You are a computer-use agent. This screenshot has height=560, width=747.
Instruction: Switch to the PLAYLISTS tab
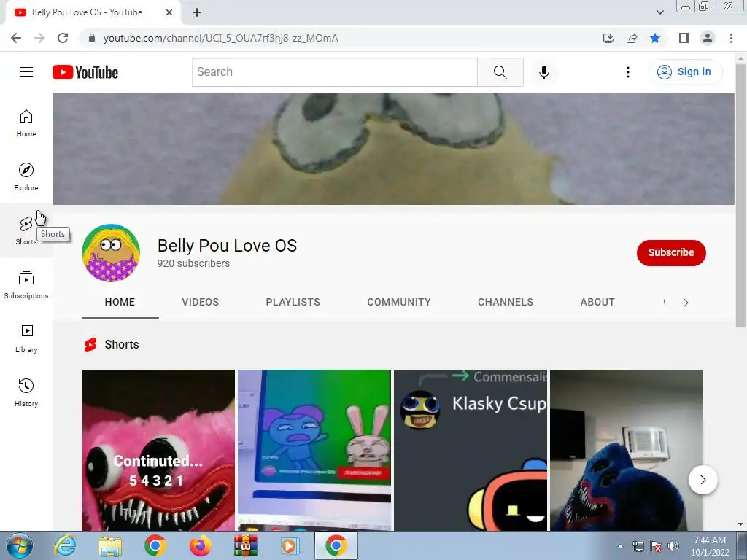(293, 302)
